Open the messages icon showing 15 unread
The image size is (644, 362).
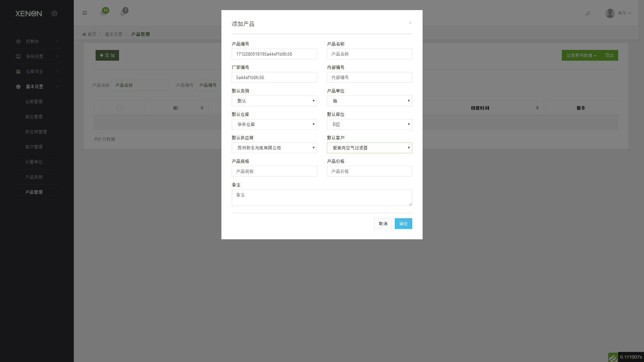103,12
